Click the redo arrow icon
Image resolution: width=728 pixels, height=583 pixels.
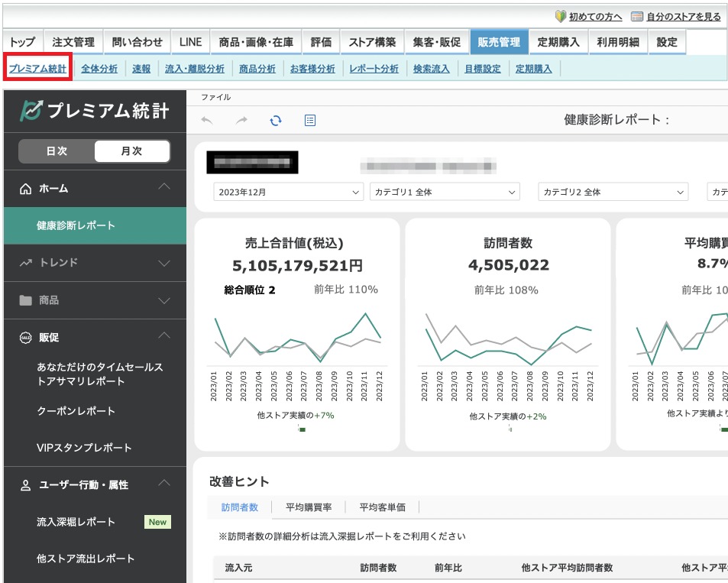click(x=241, y=120)
